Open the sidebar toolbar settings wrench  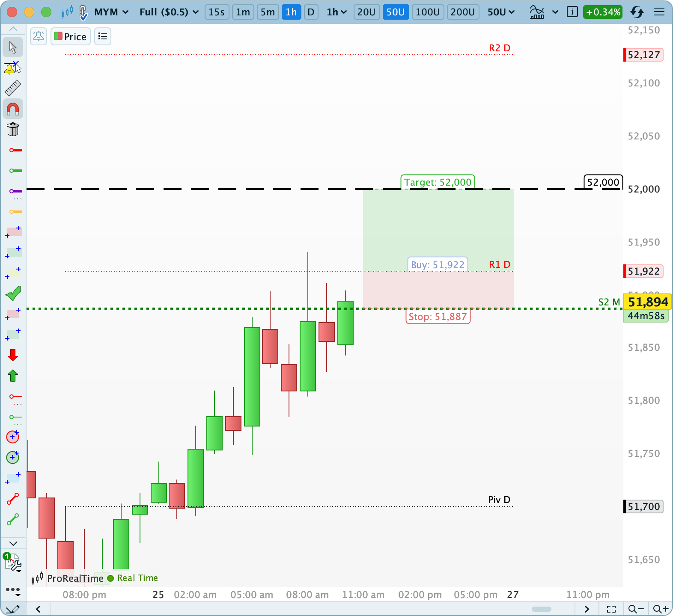pos(13,563)
